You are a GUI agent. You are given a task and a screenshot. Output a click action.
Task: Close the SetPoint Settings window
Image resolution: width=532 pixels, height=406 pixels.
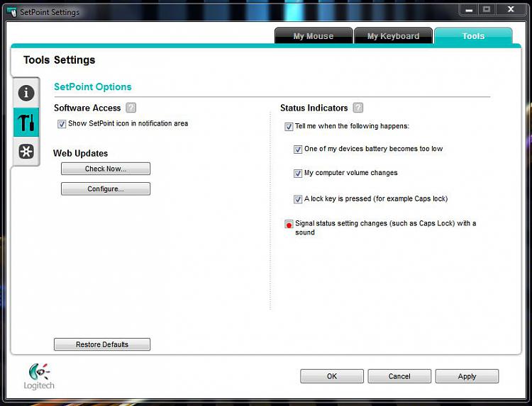(511, 9)
